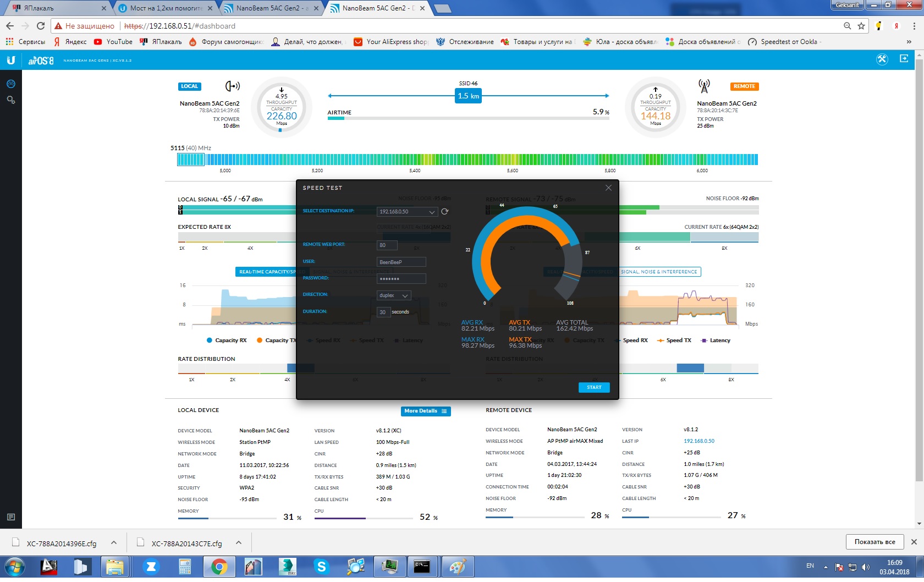Screen dimensions: 924x582
Task: Toggle Speed RX legend on remote chart
Action: (631, 341)
